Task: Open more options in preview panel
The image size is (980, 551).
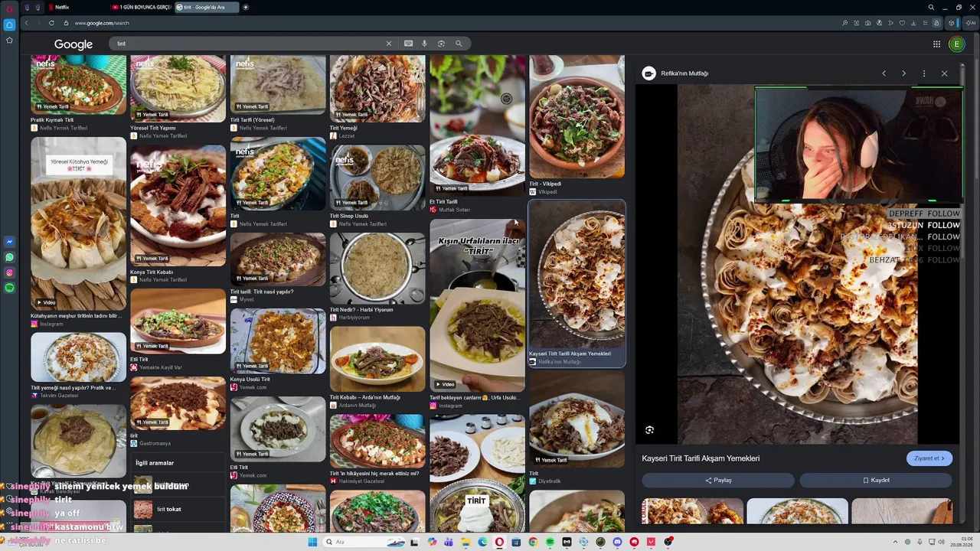Action: click(x=924, y=73)
